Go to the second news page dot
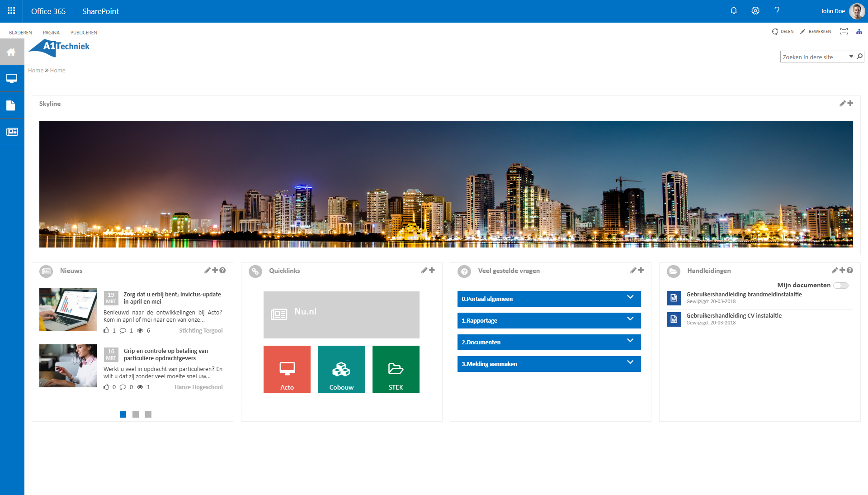 coord(136,414)
